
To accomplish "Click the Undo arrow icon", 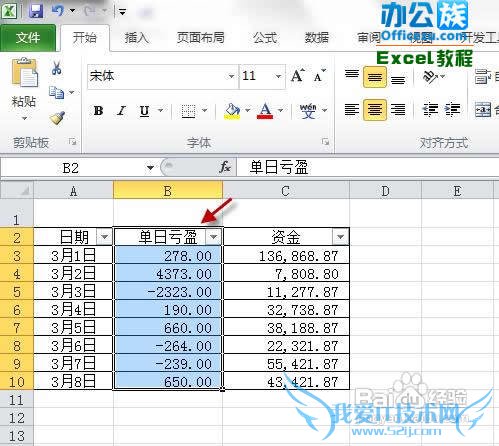I will [58, 11].
